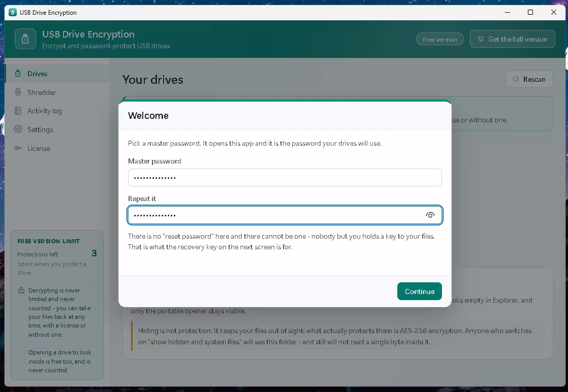568x392 pixels.
Task: Click the Master password input field
Action: [x=285, y=177]
